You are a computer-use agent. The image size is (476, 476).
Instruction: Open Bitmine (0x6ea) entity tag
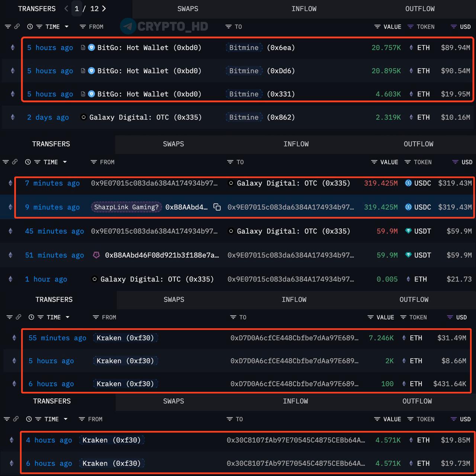[244, 48]
